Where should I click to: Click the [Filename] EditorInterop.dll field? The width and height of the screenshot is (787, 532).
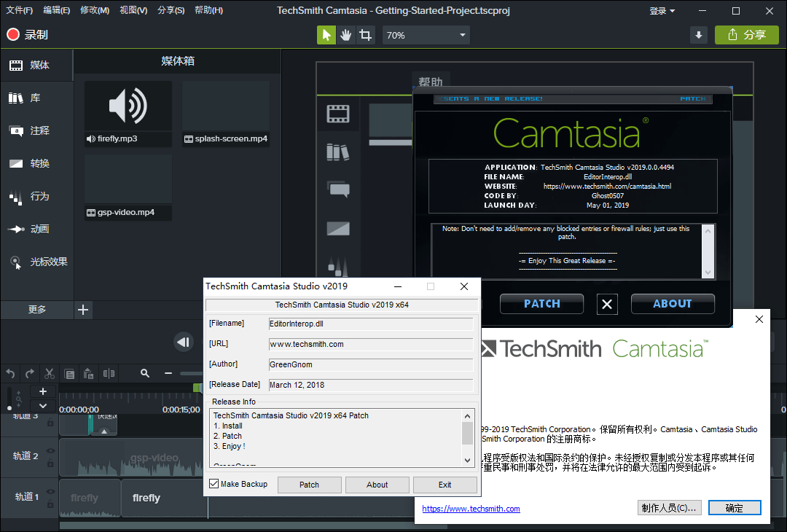(x=371, y=324)
